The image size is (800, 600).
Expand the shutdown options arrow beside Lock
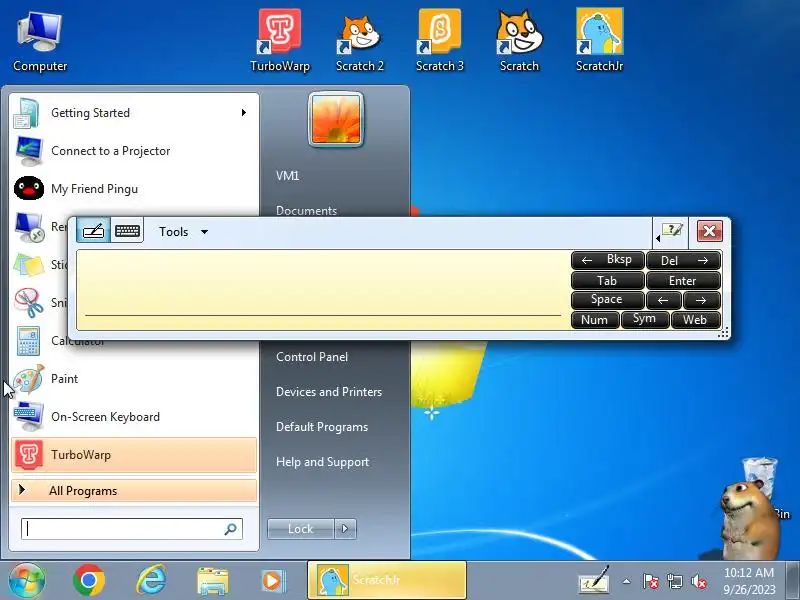coord(345,529)
